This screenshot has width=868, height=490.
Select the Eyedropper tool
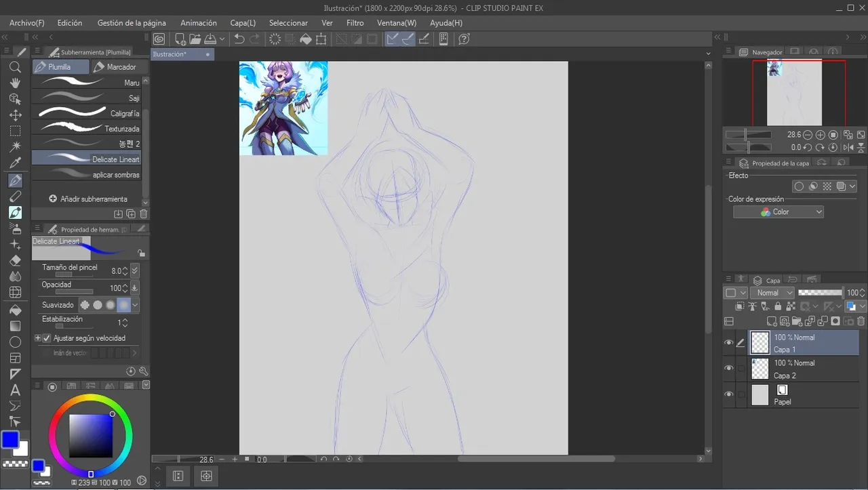tap(15, 163)
